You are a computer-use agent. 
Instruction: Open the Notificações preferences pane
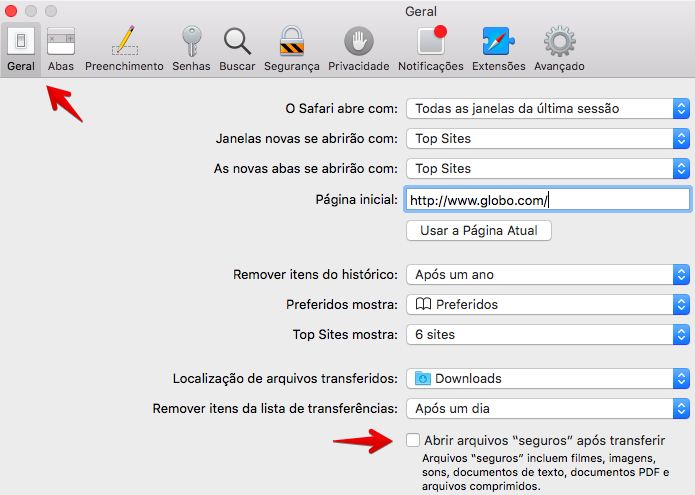[431, 49]
